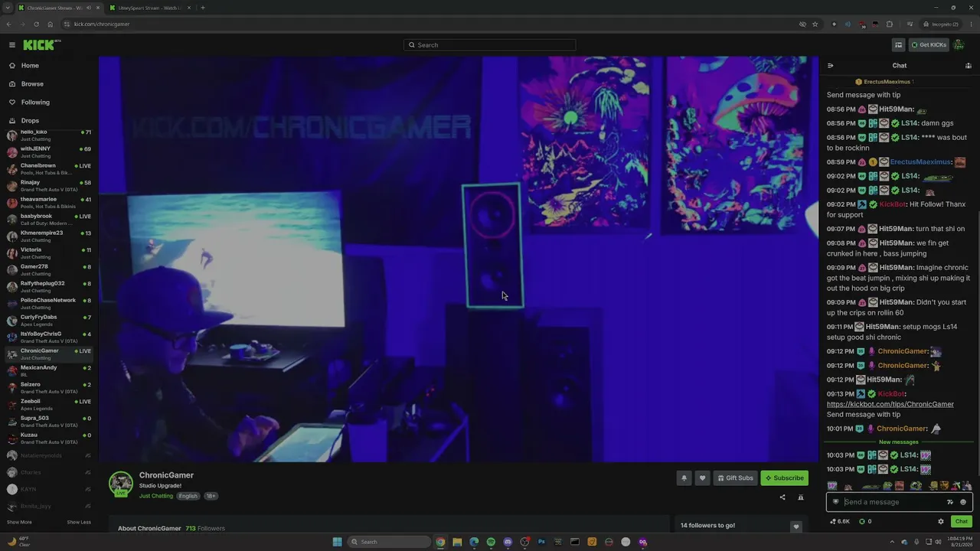Click the Kick logo
Screen dimensions: 980x551
click(39, 45)
